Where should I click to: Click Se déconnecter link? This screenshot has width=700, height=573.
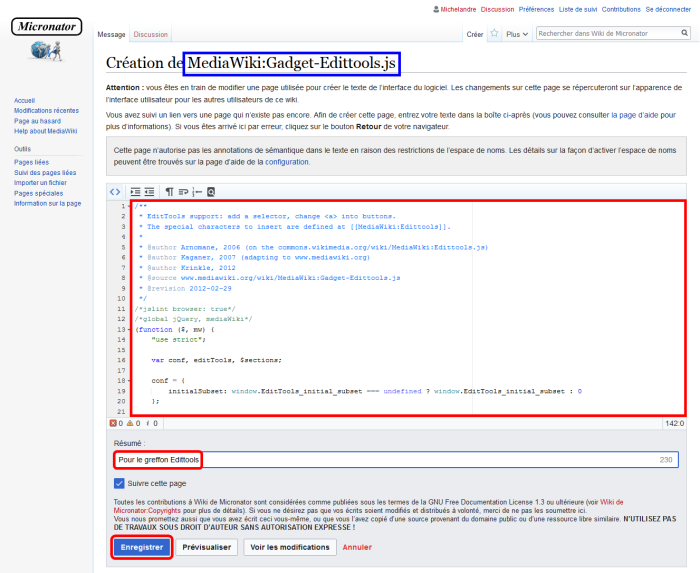(668, 9)
